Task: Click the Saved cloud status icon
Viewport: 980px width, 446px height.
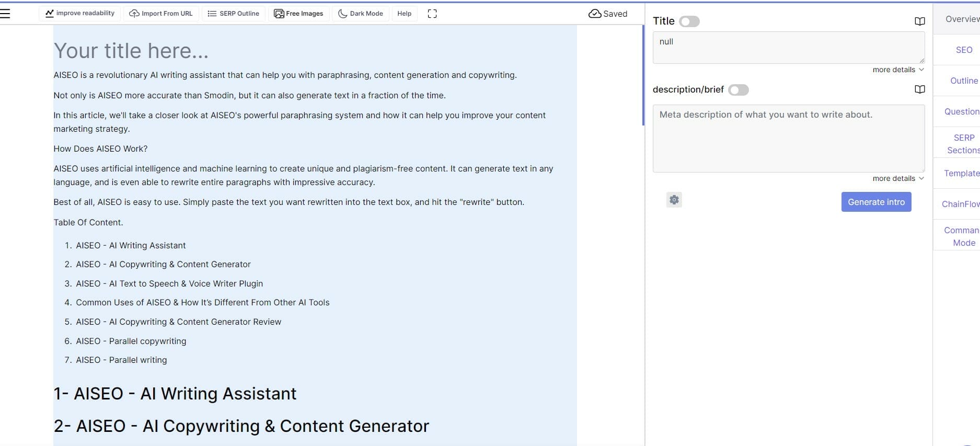Action: pyautogui.click(x=594, y=14)
